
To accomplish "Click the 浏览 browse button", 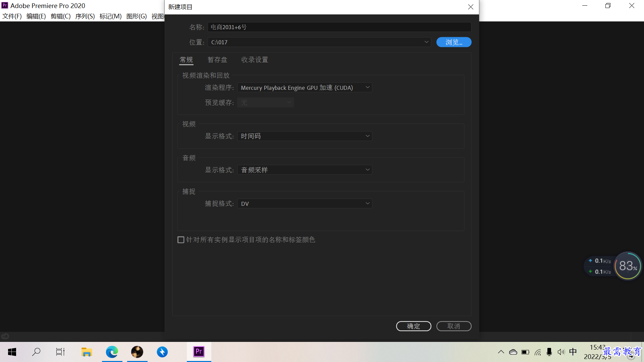I will (454, 42).
